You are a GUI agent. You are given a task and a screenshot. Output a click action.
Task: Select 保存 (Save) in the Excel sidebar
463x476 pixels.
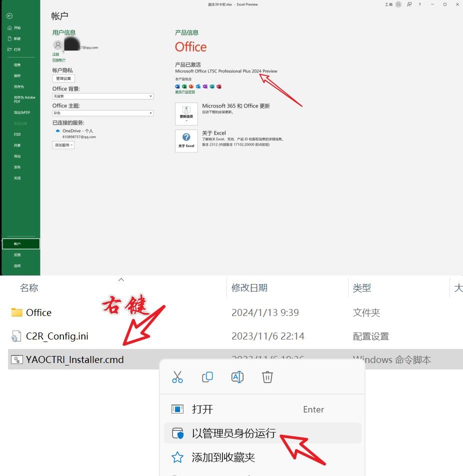point(17,76)
